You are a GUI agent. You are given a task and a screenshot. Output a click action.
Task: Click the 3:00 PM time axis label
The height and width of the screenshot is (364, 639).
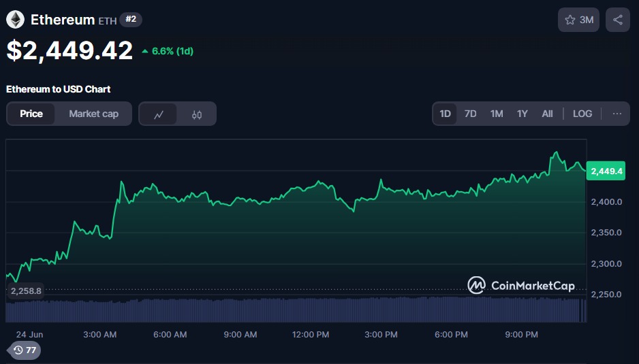pos(381,335)
